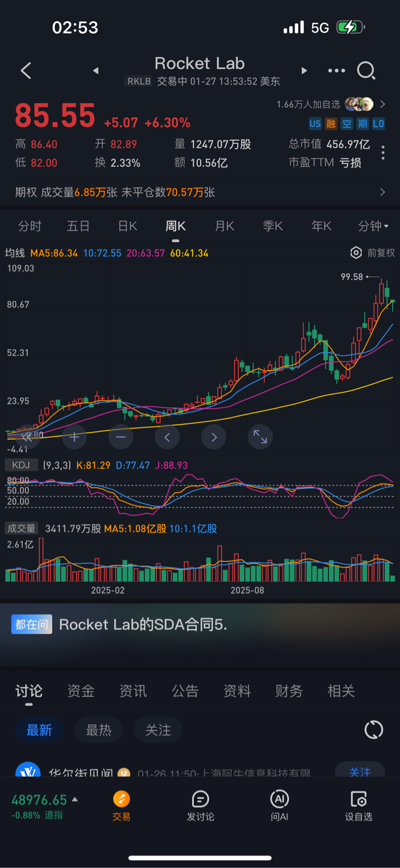This screenshot has width=400, height=868.
Task: Open the 资料 profile tab
Action: click(x=237, y=691)
